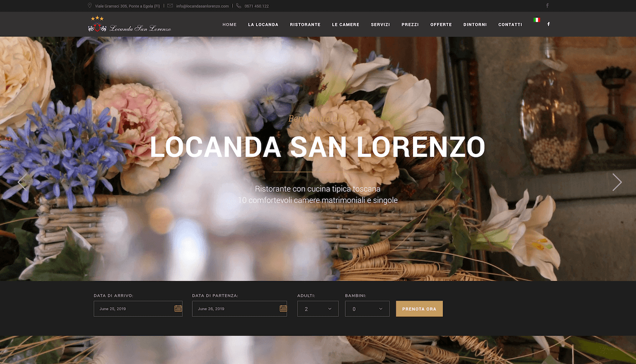Open the Servizi menu item

[381, 24]
